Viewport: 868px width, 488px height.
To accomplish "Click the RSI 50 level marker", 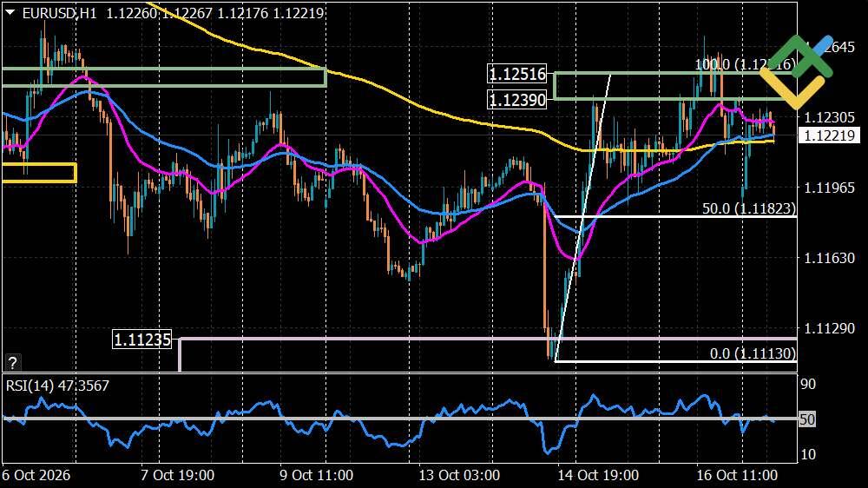I will point(807,419).
